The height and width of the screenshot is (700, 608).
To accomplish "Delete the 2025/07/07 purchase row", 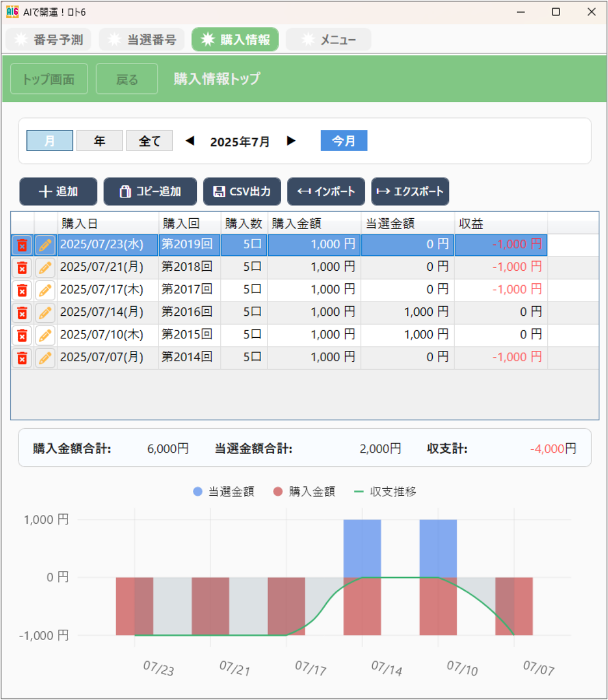I will (21, 357).
